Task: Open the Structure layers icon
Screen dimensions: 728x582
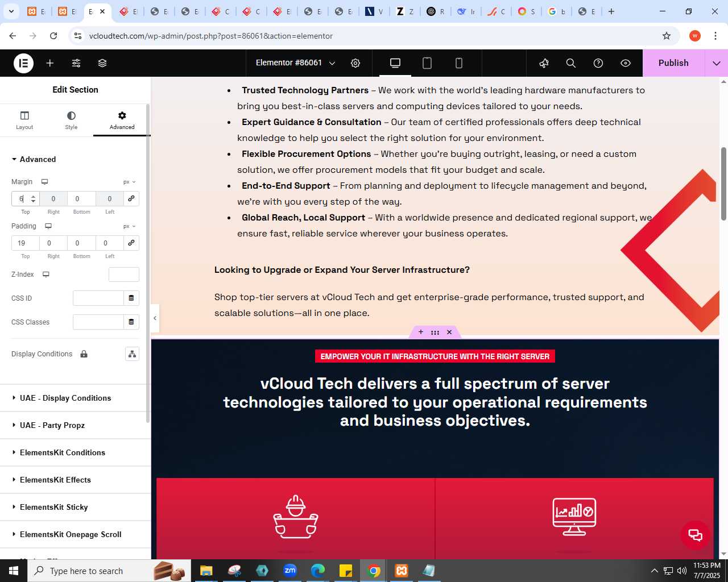Action: pos(102,63)
